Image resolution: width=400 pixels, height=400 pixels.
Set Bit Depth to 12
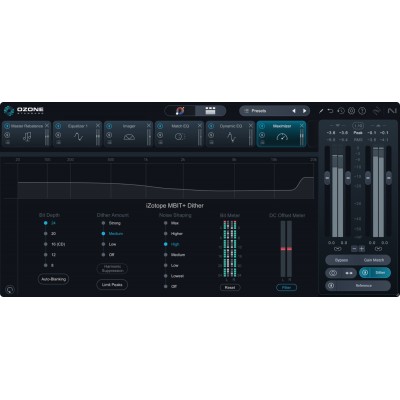tap(50, 255)
